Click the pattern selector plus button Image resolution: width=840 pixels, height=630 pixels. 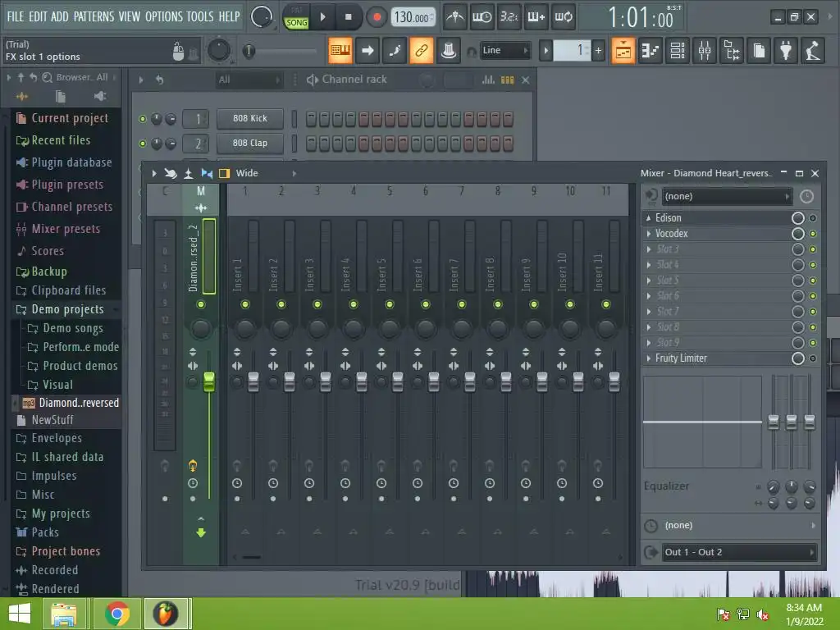pos(598,51)
